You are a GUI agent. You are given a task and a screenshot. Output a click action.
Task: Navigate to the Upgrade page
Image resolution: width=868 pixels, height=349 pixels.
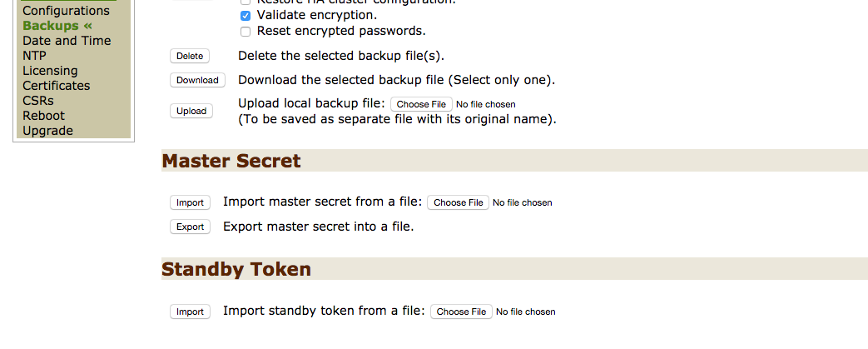[47, 131]
